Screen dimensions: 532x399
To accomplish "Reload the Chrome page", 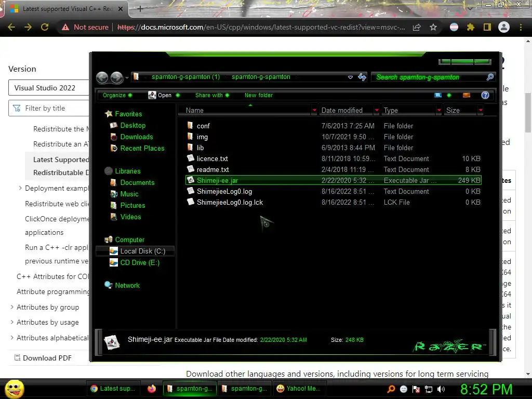I will tap(45, 27).
